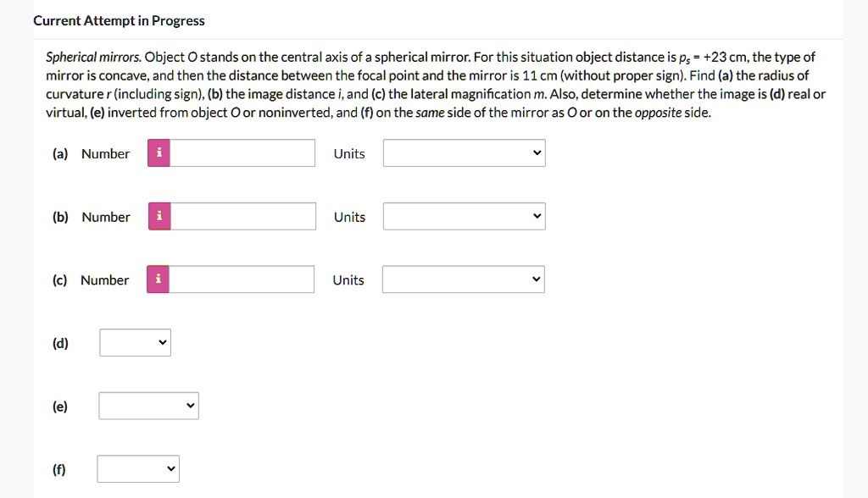Click the chevron on the (d) answer selector

(161, 343)
